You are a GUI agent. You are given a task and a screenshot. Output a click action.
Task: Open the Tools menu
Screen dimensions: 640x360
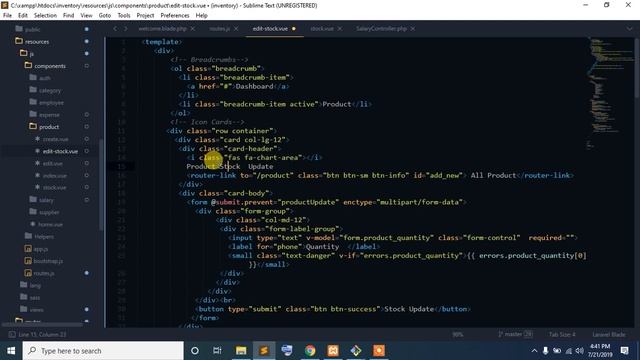click(x=124, y=16)
